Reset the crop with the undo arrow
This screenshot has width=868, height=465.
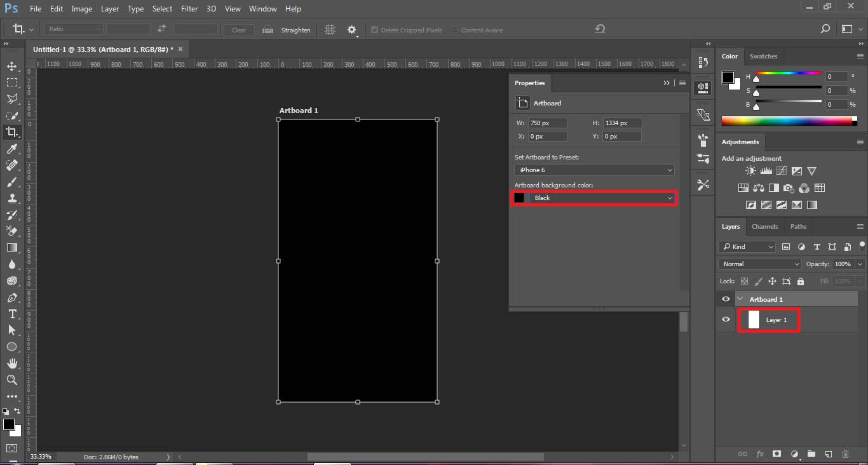click(x=600, y=29)
